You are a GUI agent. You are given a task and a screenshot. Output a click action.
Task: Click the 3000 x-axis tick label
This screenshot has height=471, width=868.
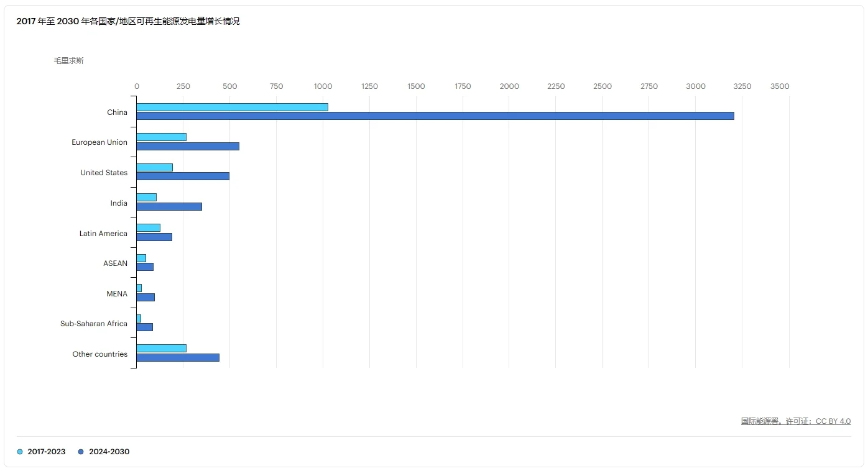point(696,86)
